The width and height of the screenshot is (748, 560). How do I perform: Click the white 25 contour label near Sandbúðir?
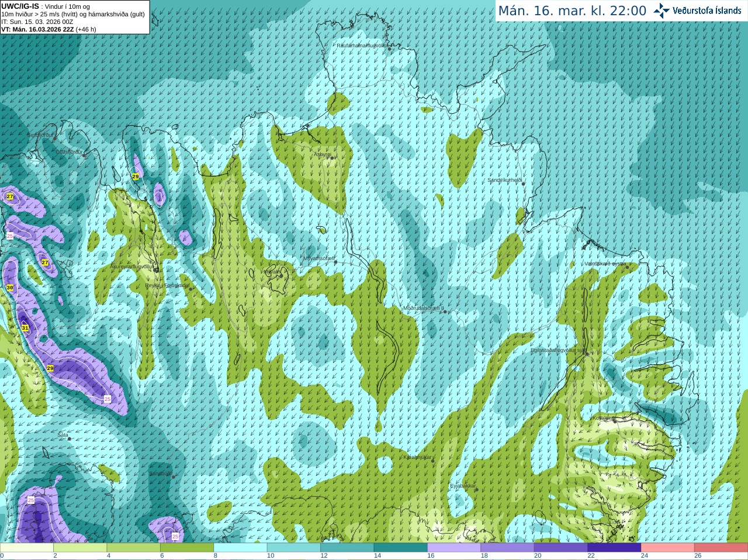[x=175, y=536]
